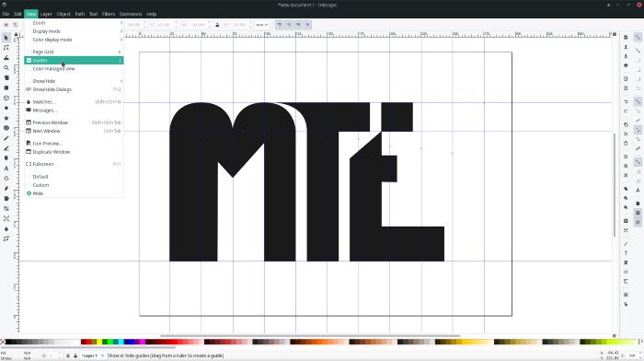Expand the Display mode submenu
644x361 pixels.
74,31
